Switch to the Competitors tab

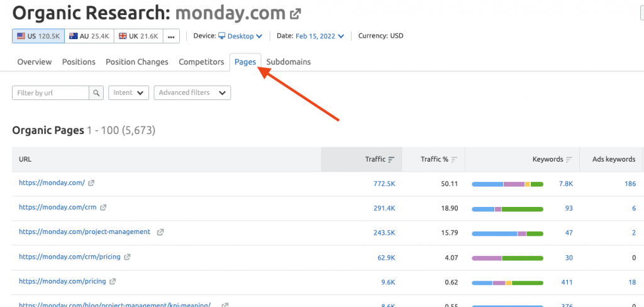click(201, 62)
